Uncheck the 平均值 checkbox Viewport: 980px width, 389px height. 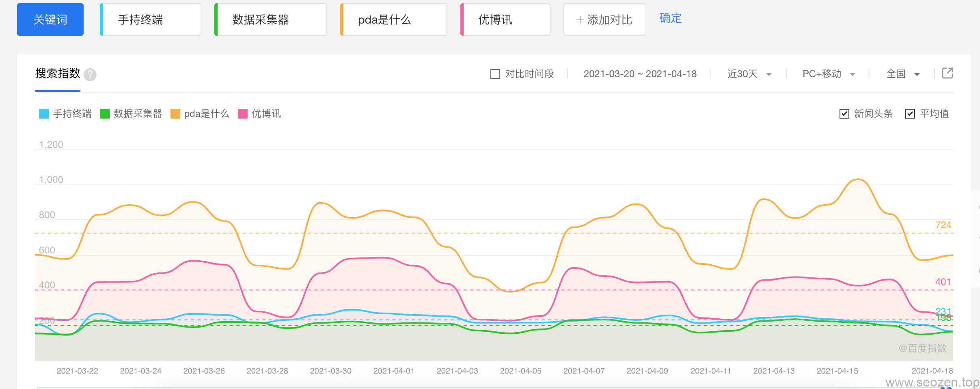click(909, 114)
